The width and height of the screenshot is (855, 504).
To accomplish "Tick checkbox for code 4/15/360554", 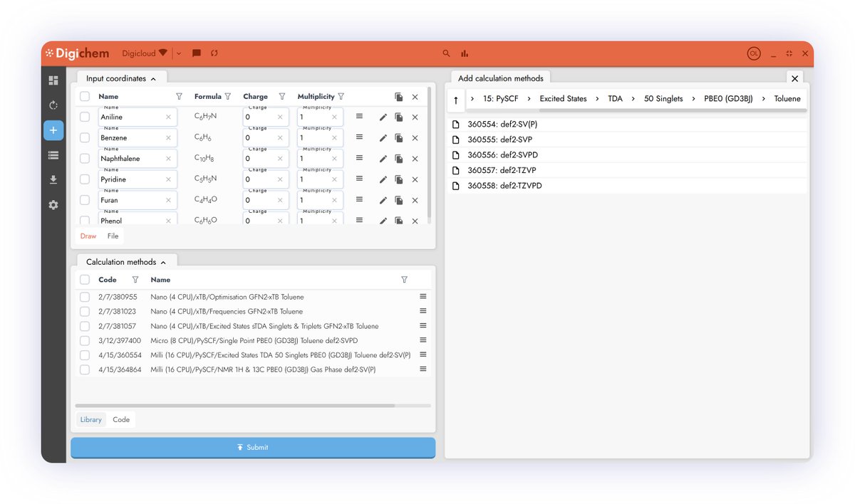I will [x=85, y=355].
